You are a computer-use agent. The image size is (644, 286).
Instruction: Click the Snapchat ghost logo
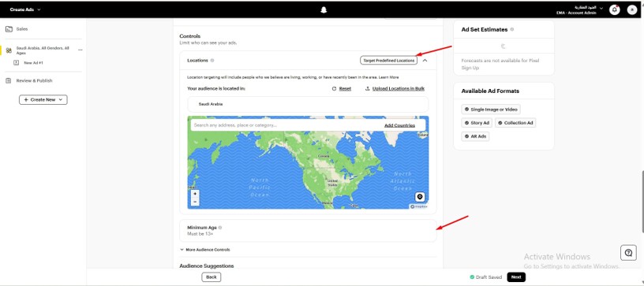pyautogui.click(x=324, y=10)
